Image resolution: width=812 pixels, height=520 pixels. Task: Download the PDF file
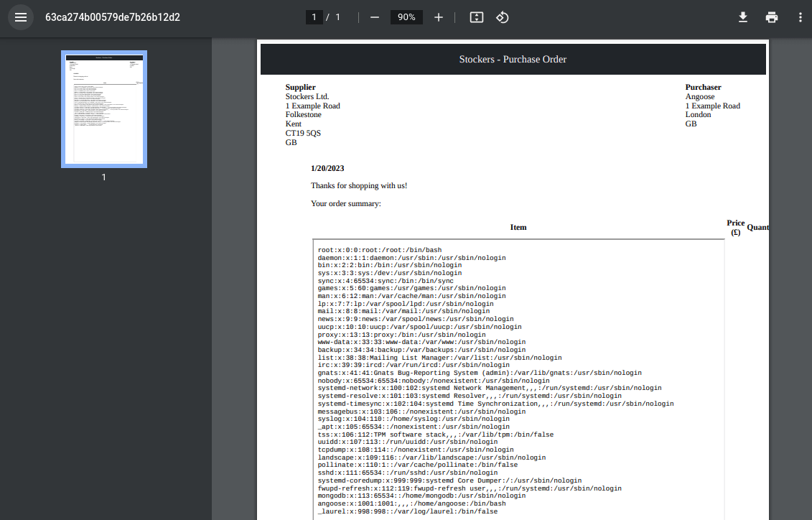[x=742, y=17]
